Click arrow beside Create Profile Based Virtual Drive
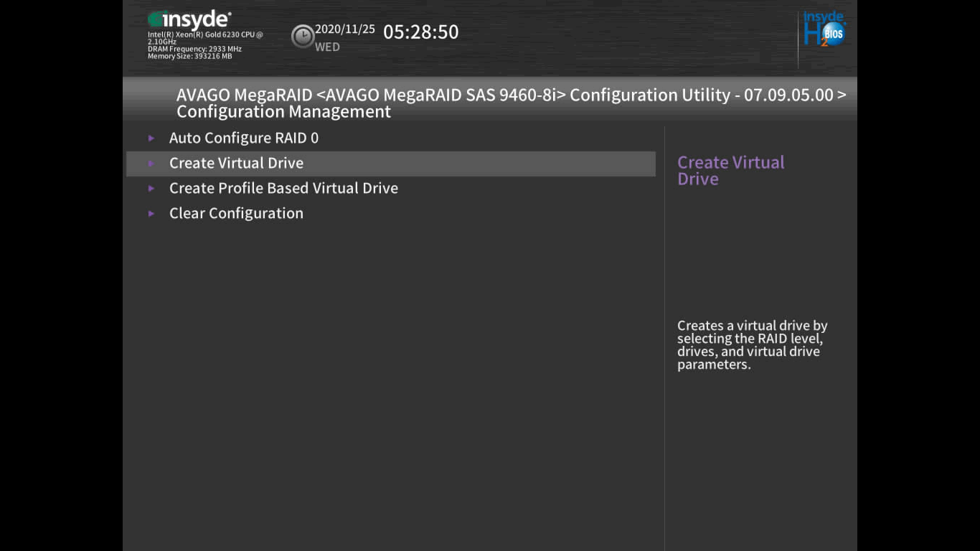 pos(151,189)
